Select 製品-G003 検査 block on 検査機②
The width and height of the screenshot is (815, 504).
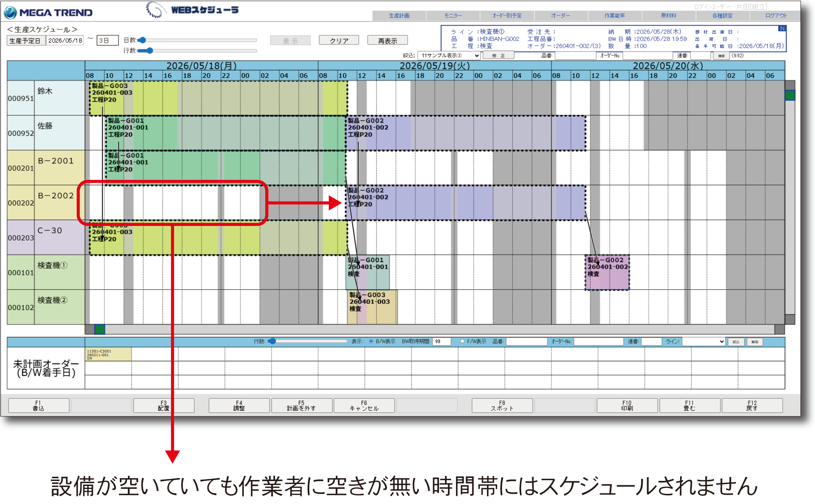click(x=372, y=307)
